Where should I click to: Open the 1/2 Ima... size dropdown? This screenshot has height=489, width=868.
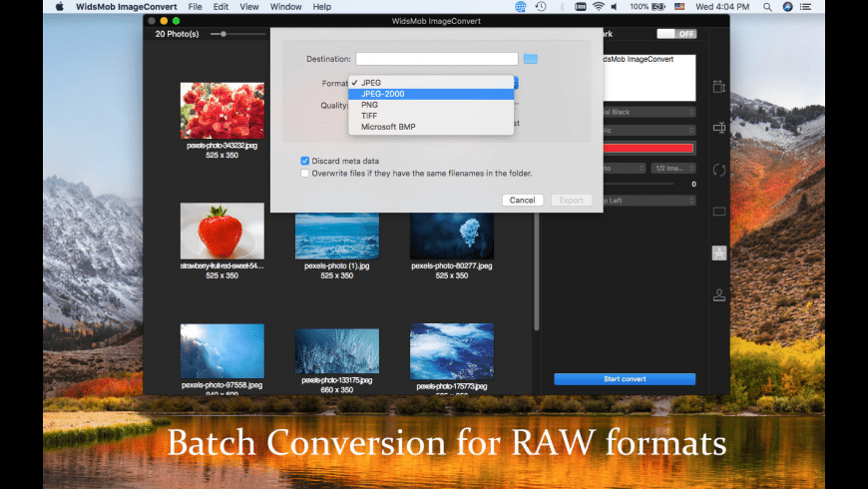pyautogui.click(x=673, y=168)
